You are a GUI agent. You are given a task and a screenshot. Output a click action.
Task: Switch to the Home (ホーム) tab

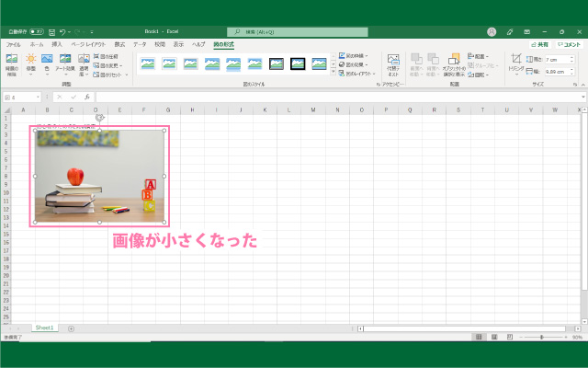point(37,44)
